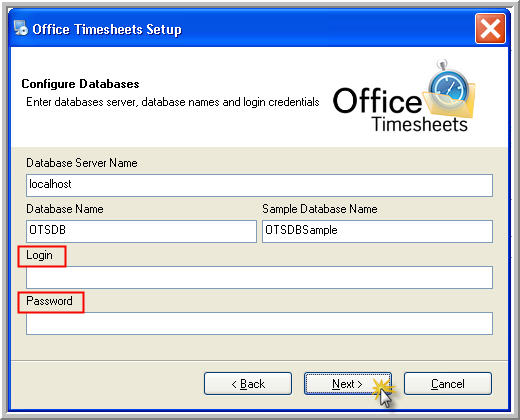Click the blue stopwatch icon in the logo
The image size is (520, 420).
click(449, 85)
